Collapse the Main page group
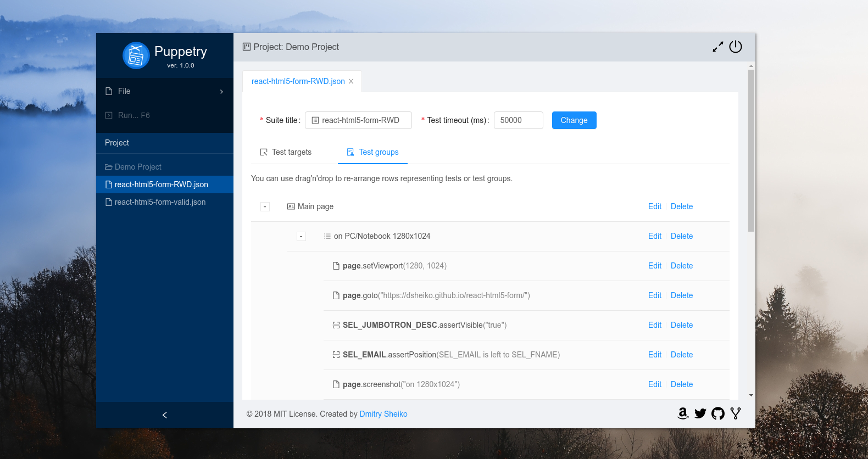The height and width of the screenshot is (459, 868). pyautogui.click(x=265, y=206)
